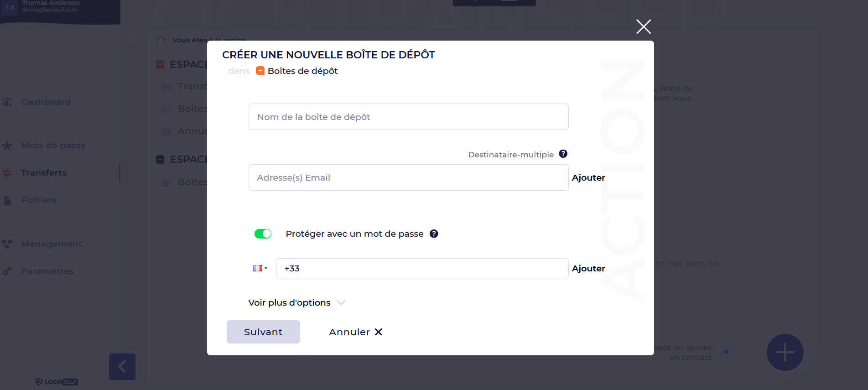Screen dimensions: 868x390
Task: Click Annuler to cancel creation
Action: tap(355, 332)
